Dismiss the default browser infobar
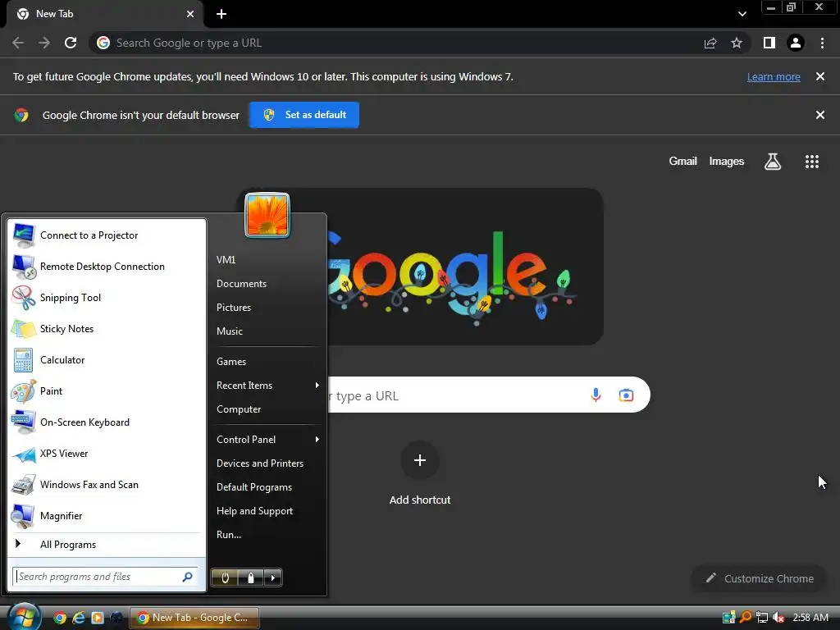This screenshot has width=840, height=630. point(820,115)
